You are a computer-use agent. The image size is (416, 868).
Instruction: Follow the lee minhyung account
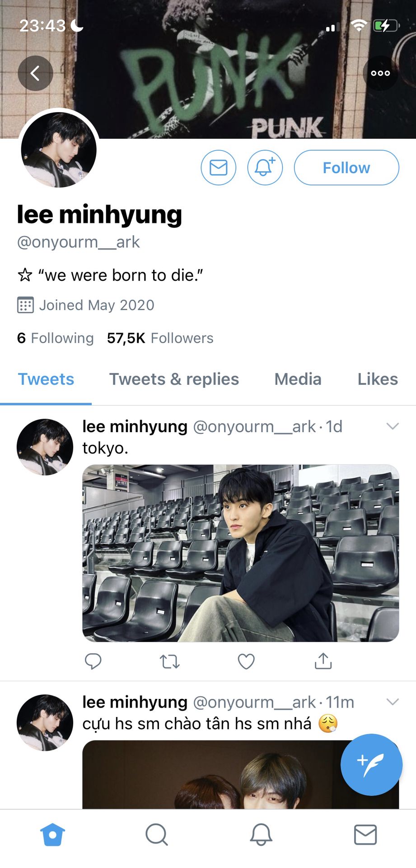tap(346, 168)
